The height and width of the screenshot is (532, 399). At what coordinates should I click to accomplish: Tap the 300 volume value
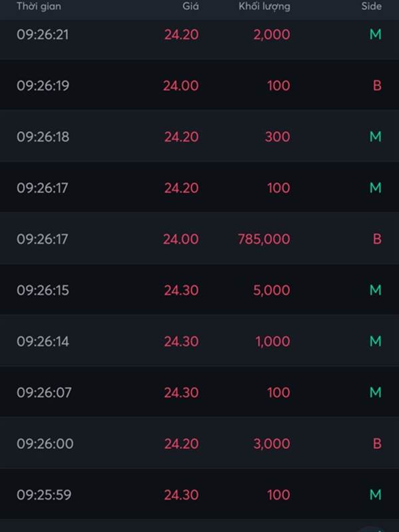(277, 137)
